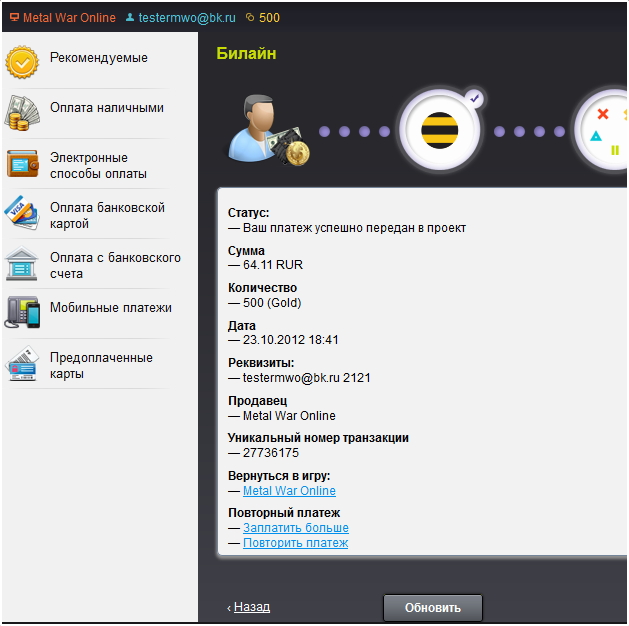
Task: Click the payer user with money icon
Action: [269, 130]
